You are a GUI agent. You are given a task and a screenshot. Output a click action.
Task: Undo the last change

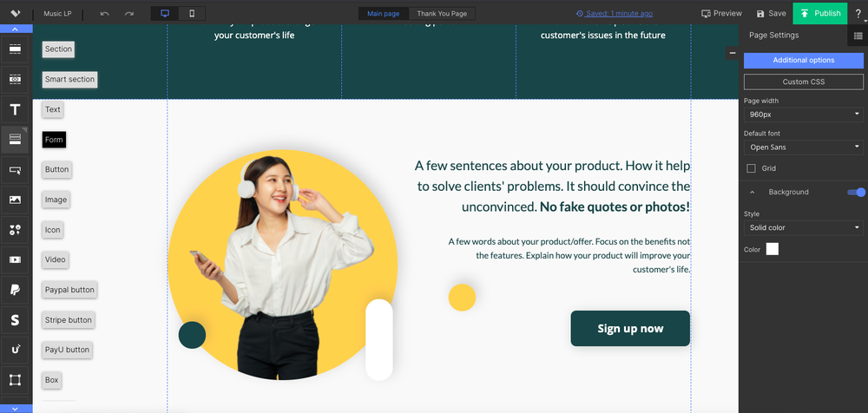pyautogui.click(x=105, y=13)
